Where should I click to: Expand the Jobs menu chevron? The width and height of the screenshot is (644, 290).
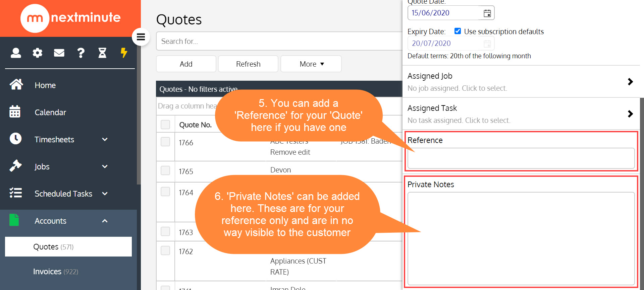click(x=105, y=166)
